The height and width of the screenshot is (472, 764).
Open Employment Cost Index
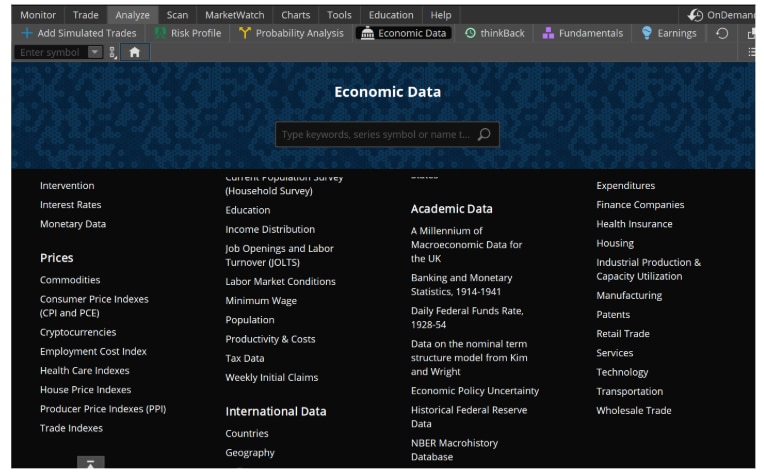coord(93,351)
